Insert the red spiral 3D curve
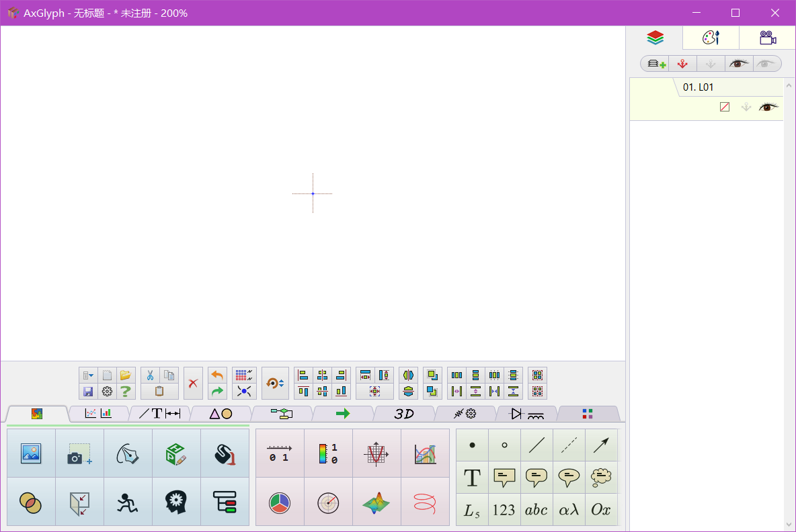 coord(425,502)
